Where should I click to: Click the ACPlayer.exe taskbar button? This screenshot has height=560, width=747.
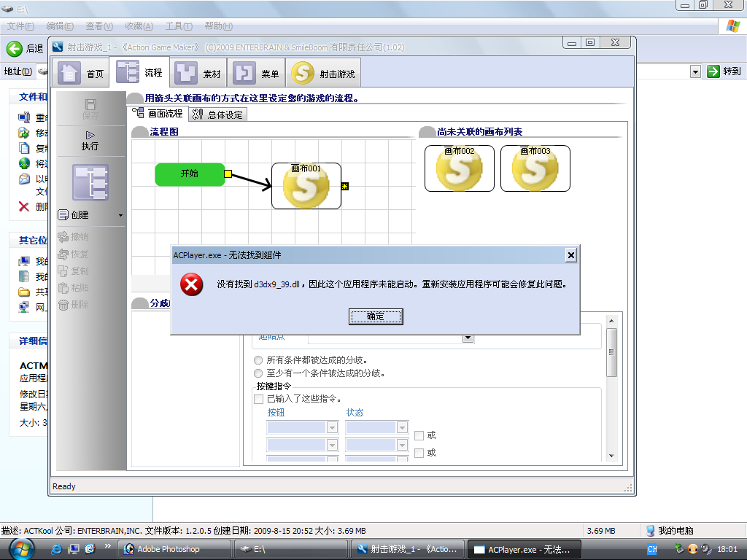pyautogui.click(x=525, y=549)
